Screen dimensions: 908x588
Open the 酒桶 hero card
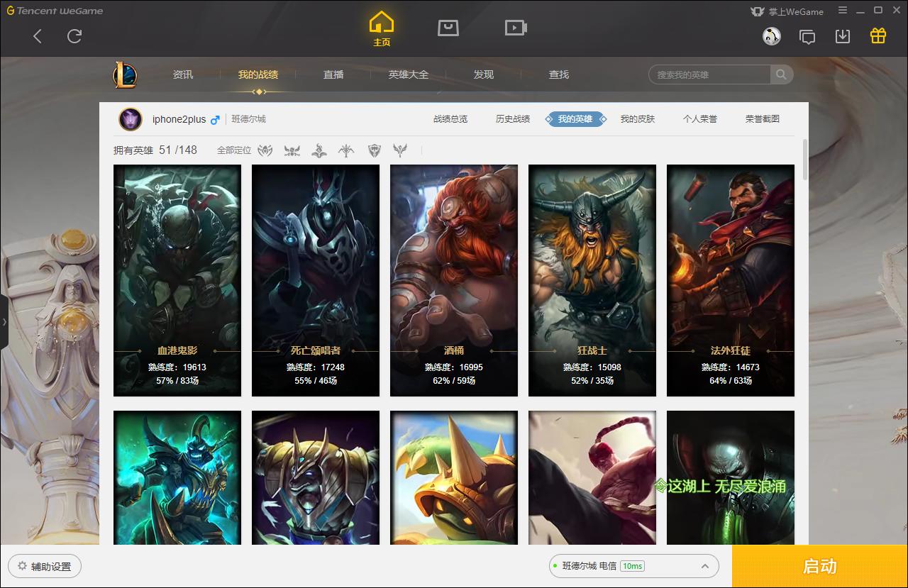454,280
